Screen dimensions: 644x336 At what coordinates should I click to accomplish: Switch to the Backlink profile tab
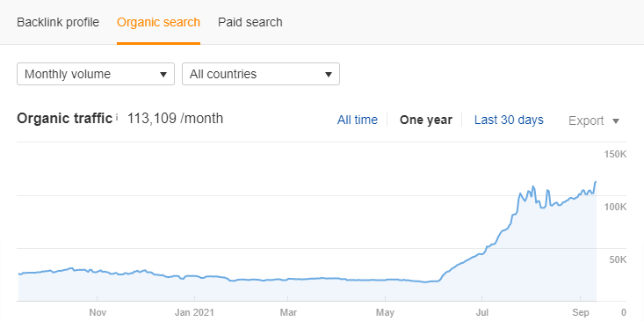coord(58,22)
